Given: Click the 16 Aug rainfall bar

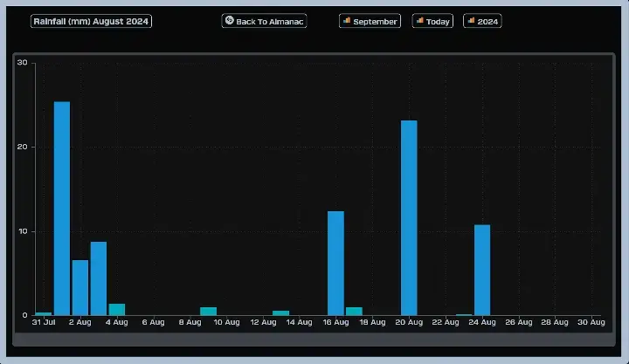Looking at the screenshot, I should (x=335, y=263).
